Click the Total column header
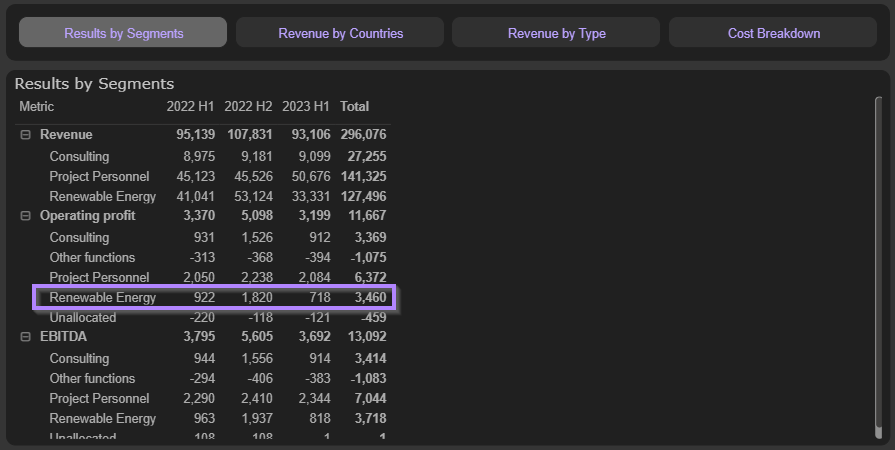This screenshot has height=450, width=895. point(354,106)
